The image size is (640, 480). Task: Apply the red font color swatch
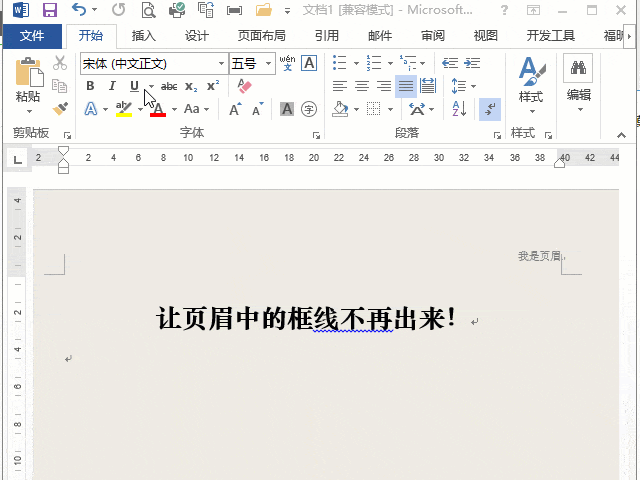click(x=157, y=109)
